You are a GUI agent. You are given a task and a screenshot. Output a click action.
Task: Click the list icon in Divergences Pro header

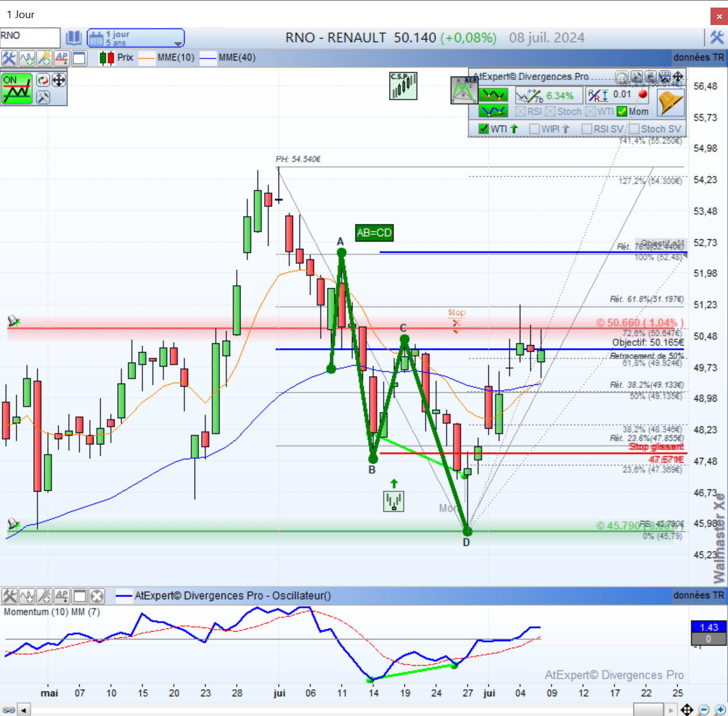650,76
